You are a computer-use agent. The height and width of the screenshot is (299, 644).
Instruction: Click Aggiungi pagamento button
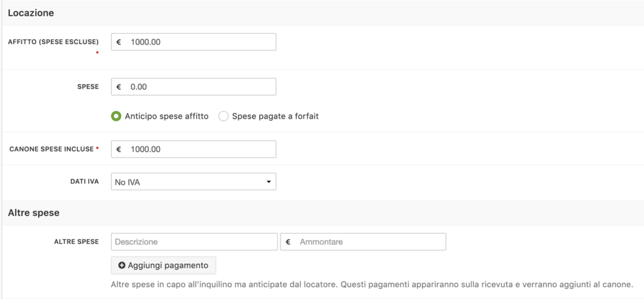[x=164, y=265]
